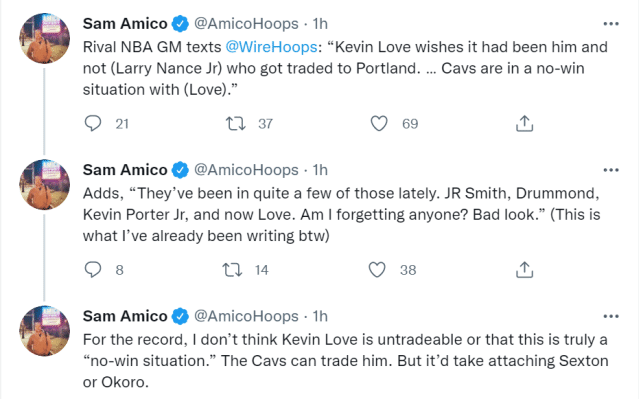The image size is (641, 399).
Task: Open the tweet text about Sexton or Okoro
Action: (x=345, y=361)
